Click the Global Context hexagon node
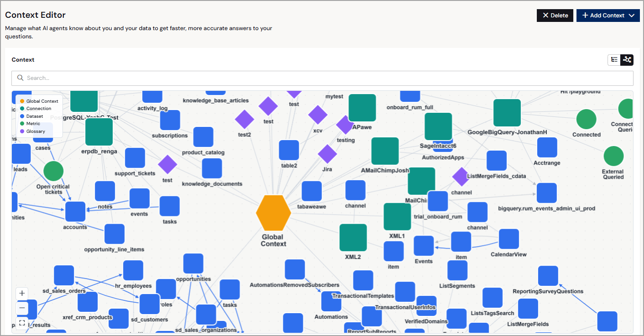 [274, 213]
